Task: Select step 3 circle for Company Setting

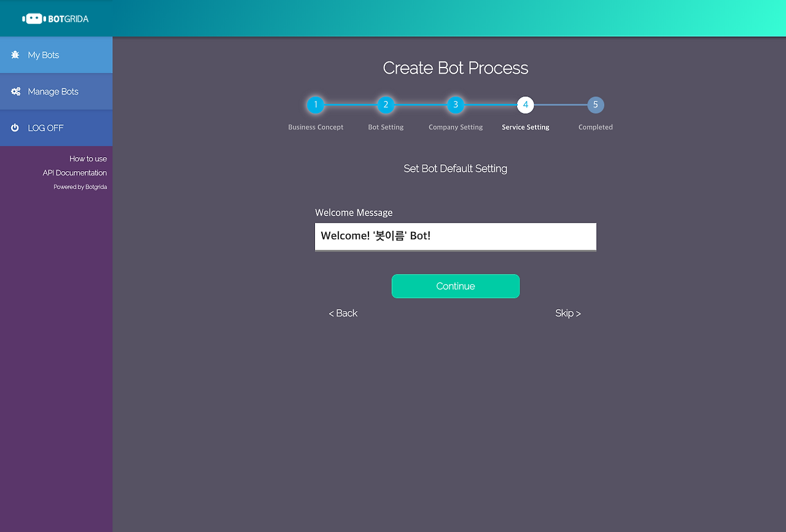Action: [x=456, y=104]
